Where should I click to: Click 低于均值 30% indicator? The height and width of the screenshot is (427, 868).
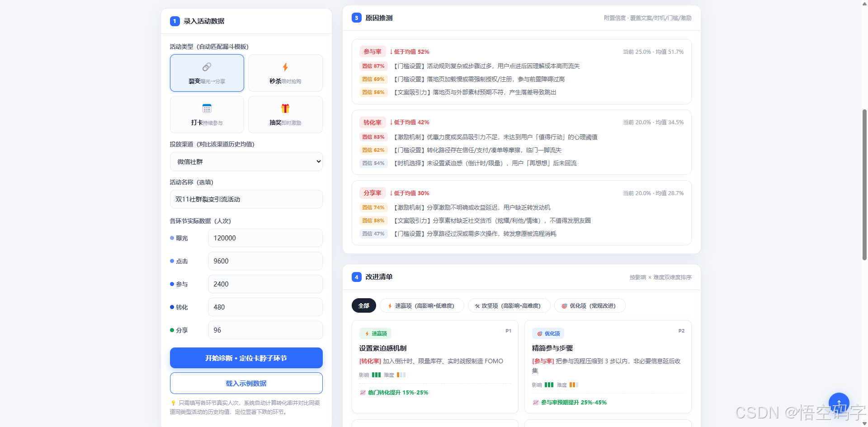410,193
